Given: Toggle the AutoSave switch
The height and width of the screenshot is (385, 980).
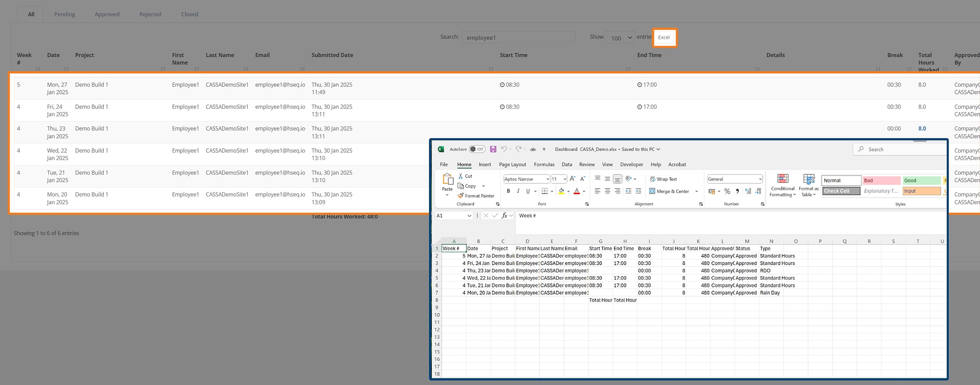Looking at the screenshot, I should (x=477, y=149).
